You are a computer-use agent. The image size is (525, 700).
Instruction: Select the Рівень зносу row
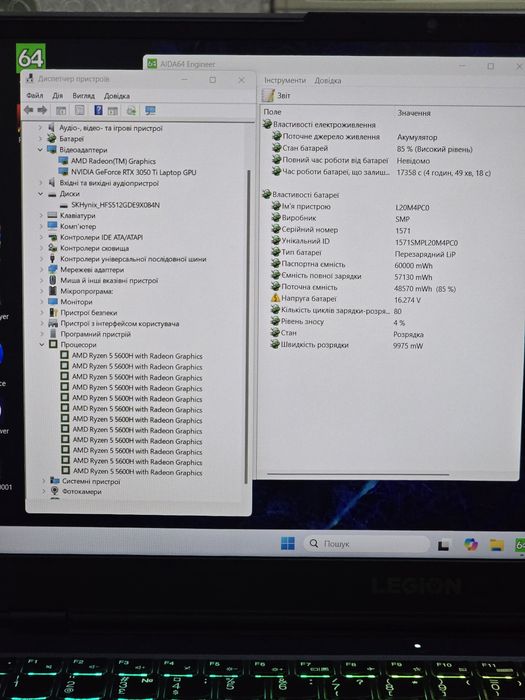(338, 322)
